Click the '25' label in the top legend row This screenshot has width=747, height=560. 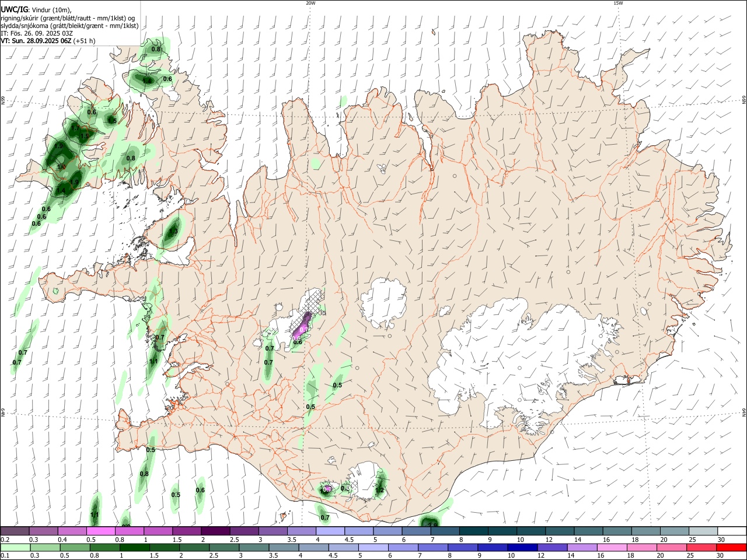[692, 540]
